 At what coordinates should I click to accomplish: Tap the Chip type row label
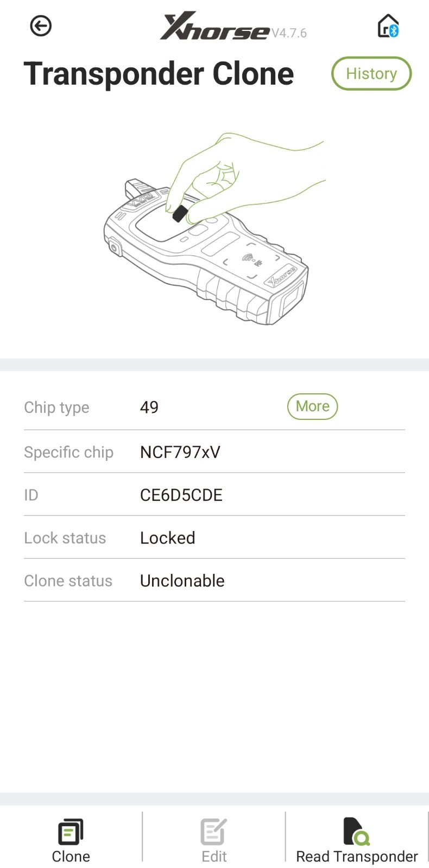[56, 407]
